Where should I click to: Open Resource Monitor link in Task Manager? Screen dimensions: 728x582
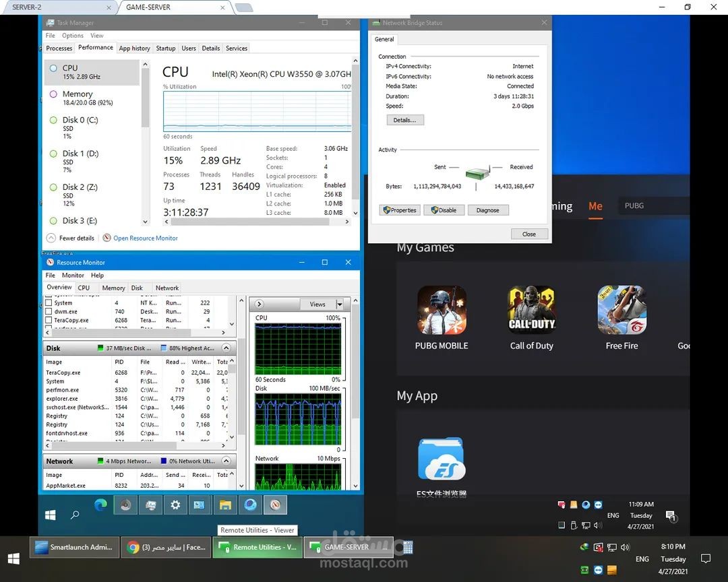click(146, 238)
